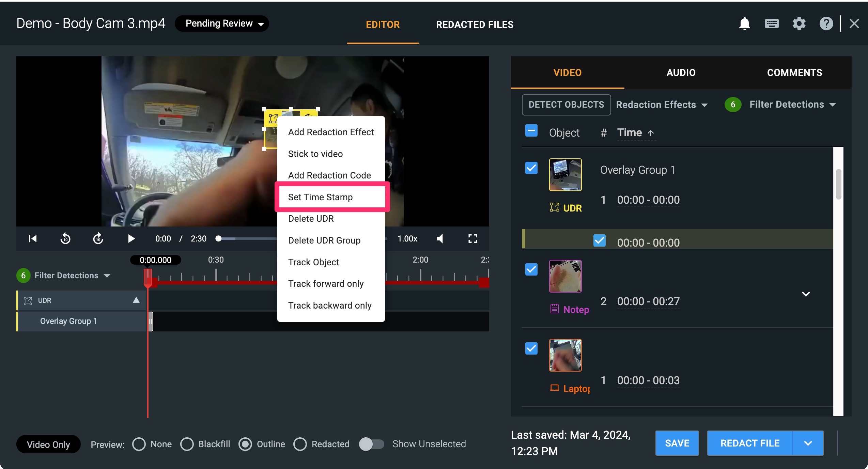Enter fullscreen video mode
This screenshot has width=868, height=469.
pos(472,238)
